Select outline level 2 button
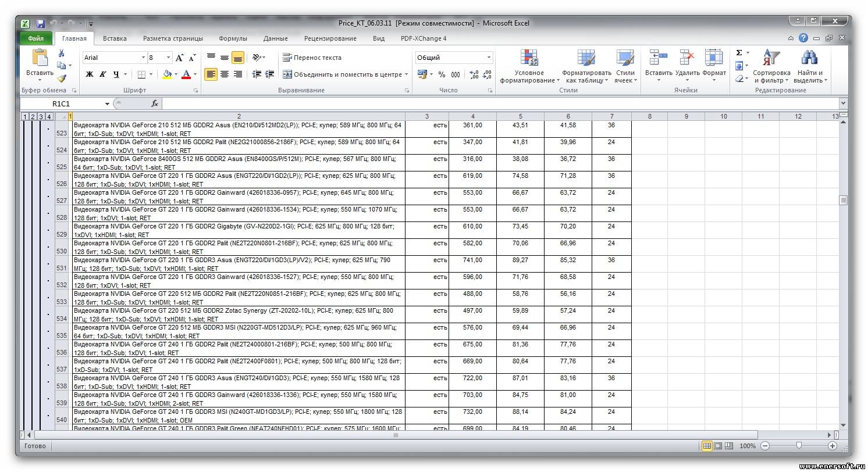The image size is (868, 472). click(x=33, y=117)
